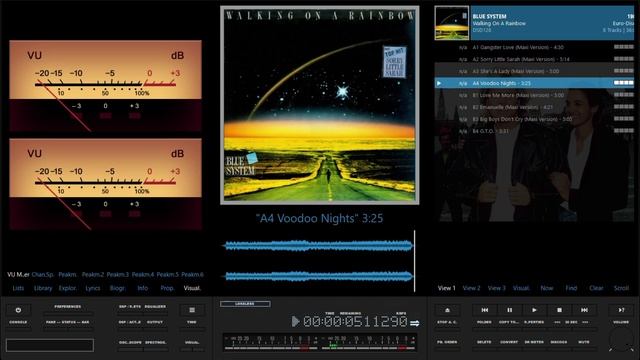The height and width of the screenshot is (360, 640).
Task: Switch to the Peakm. tab
Action: [x=67, y=275]
